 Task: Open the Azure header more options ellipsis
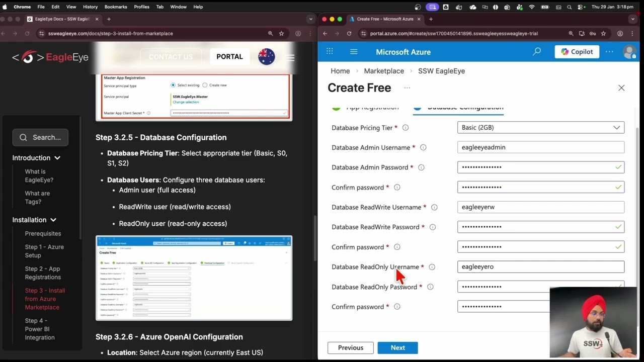coord(609,51)
